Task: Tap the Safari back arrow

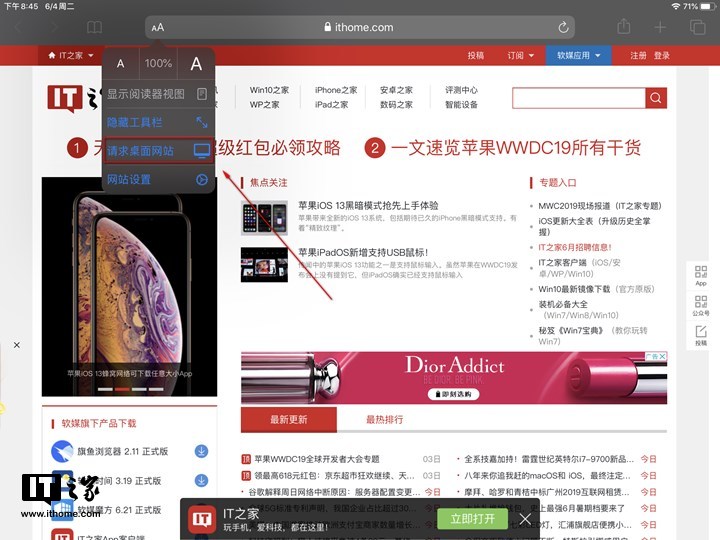Action: (18, 28)
